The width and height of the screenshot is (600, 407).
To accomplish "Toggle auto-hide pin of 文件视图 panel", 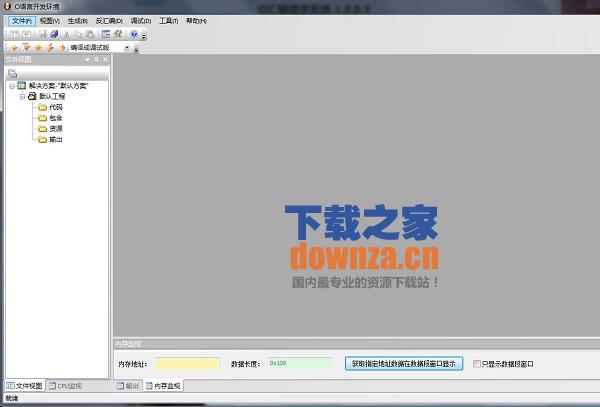I will pyautogui.click(x=96, y=60).
